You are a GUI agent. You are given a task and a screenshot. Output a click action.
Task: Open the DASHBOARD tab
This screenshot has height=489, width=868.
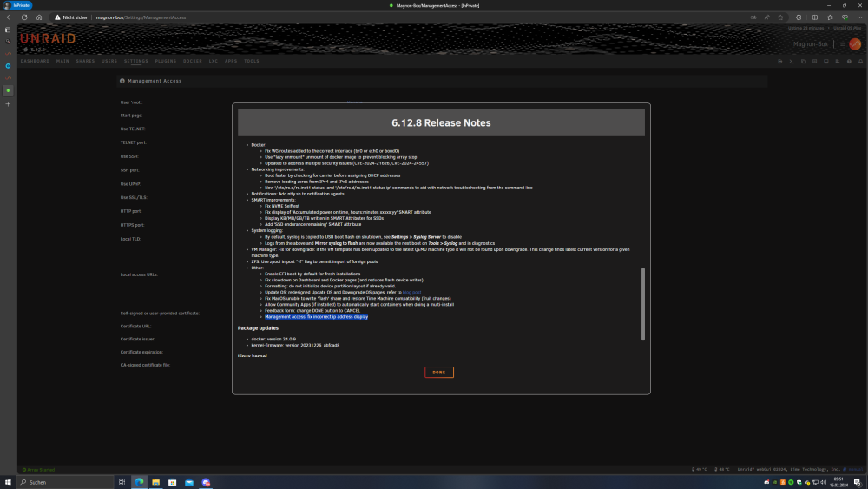[35, 61]
